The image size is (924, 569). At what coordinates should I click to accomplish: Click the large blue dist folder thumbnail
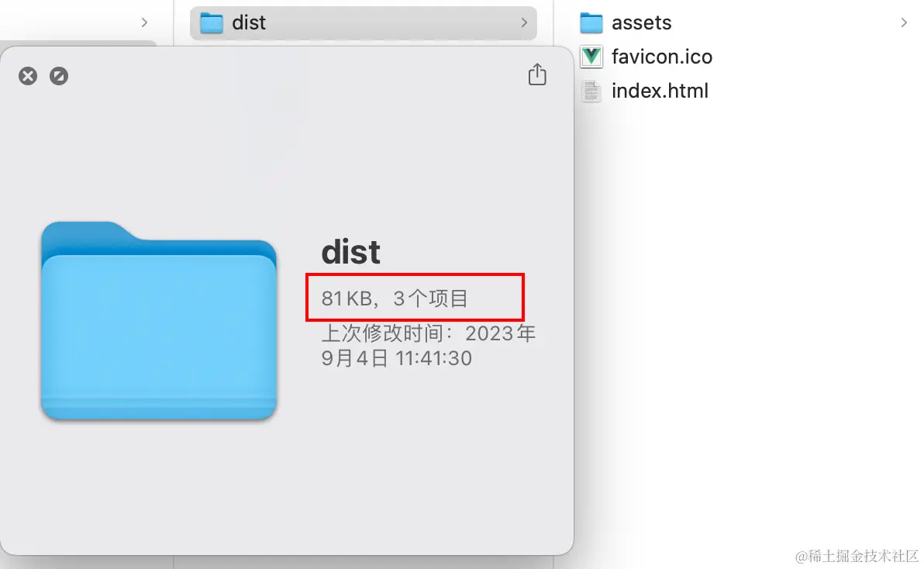[158, 320]
